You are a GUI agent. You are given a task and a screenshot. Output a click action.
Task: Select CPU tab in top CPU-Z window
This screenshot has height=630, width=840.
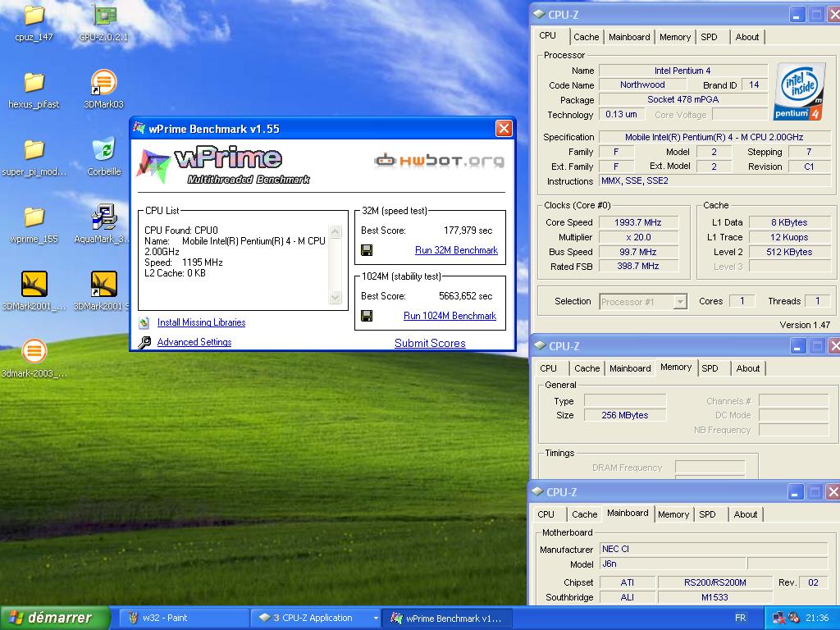tap(547, 36)
